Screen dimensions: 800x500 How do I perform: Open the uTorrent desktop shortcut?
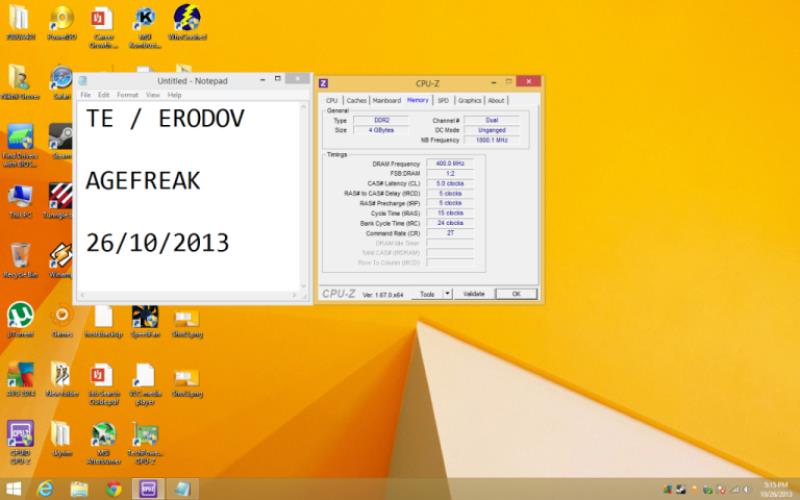pos(20,315)
